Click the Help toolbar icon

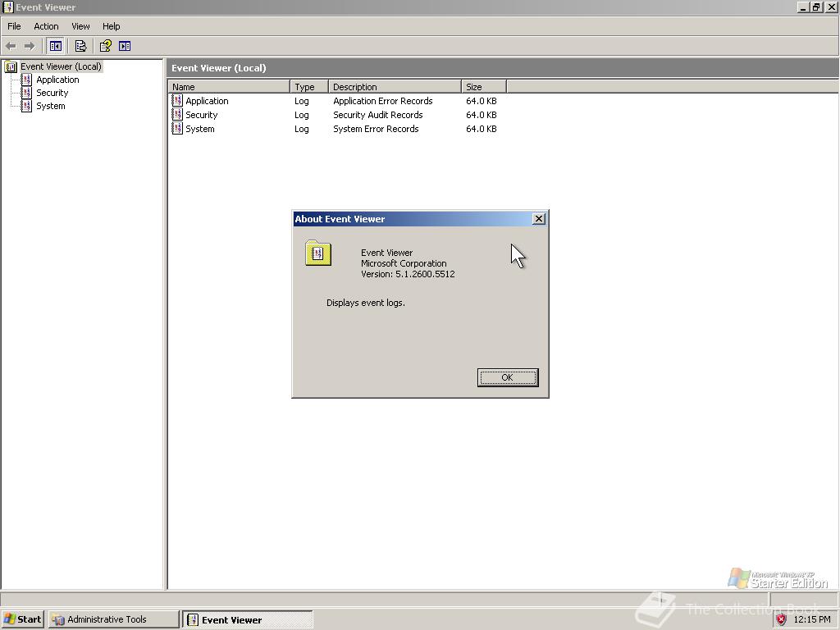click(106, 46)
